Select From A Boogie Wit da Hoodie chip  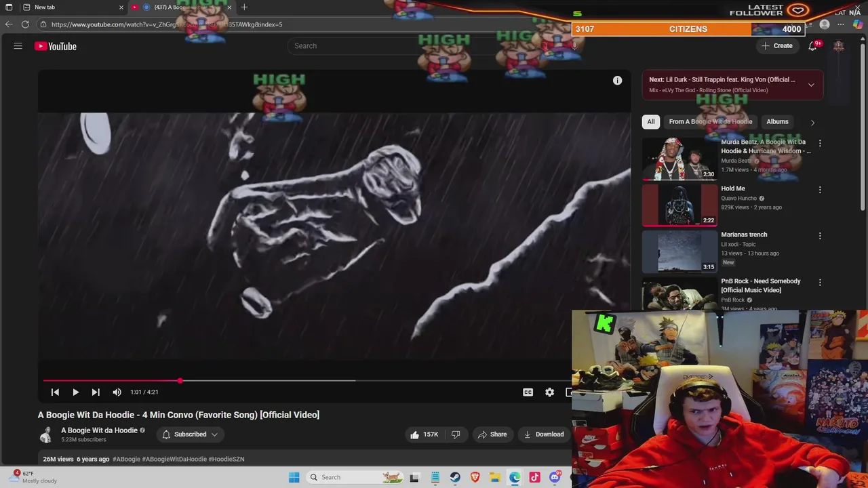pos(710,122)
